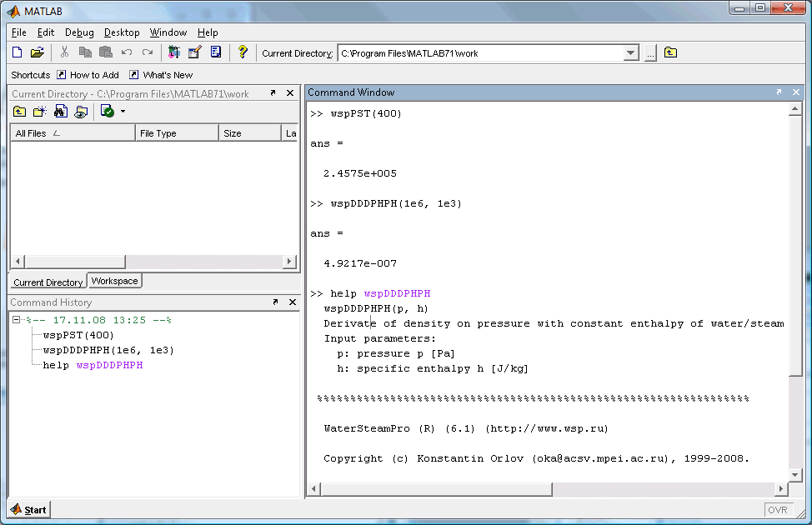Open the MATLAB Start button
Screen dimensions: 812x525
point(28,510)
